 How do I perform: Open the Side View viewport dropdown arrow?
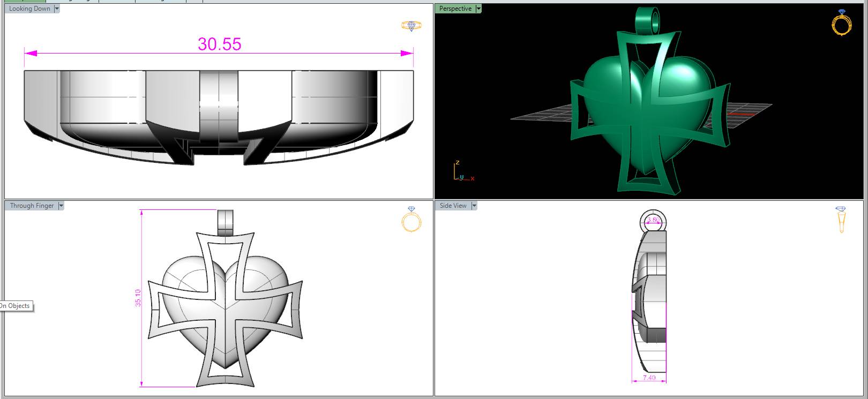pos(474,206)
